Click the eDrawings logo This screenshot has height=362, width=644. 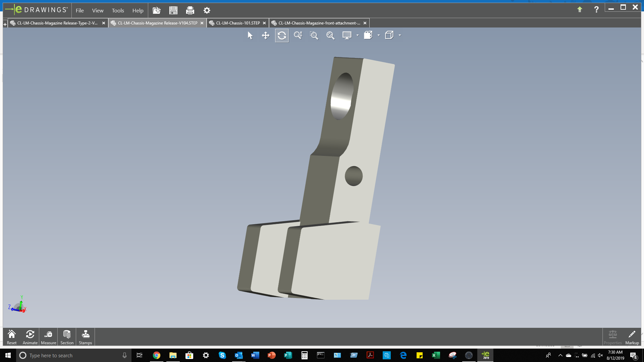point(36,10)
